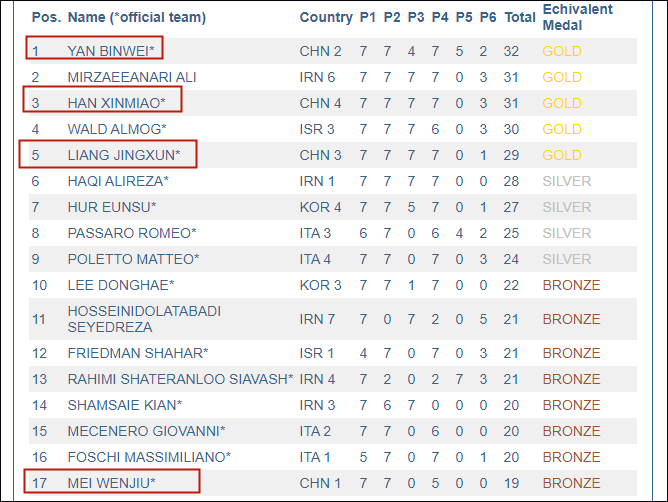Image resolution: width=668 pixels, height=502 pixels.
Task: Select contestant HUR EUNSU
Action: click(112, 207)
